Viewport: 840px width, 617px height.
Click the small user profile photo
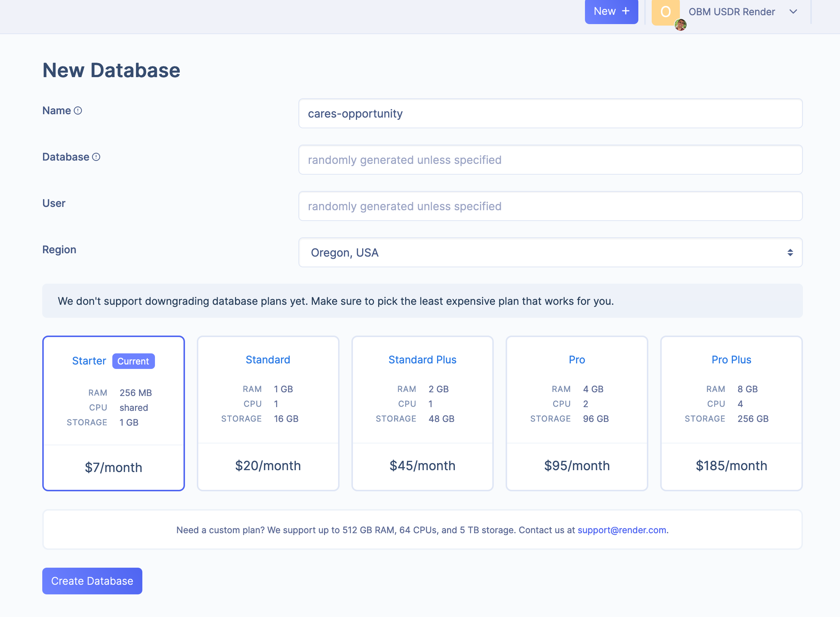680,24
